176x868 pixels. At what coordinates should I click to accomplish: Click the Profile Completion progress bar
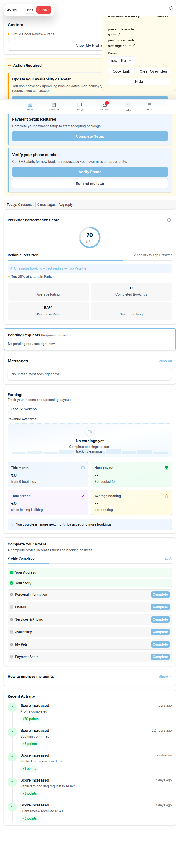pyautogui.click(x=89, y=563)
